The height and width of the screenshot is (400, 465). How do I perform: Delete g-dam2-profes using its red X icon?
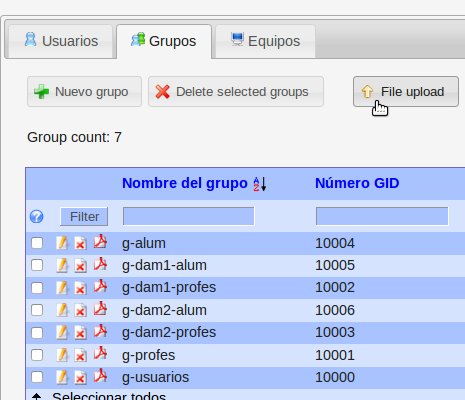[80, 333]
